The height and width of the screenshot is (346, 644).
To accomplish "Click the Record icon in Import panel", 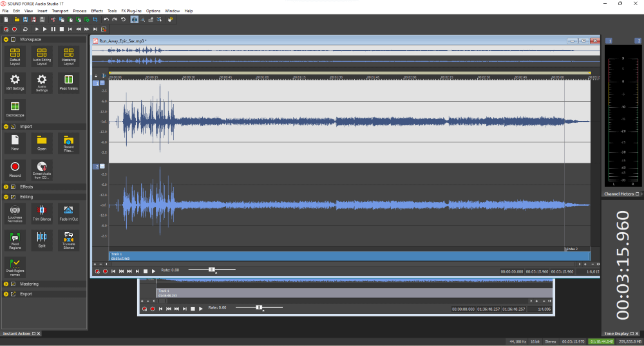I will coord(15,170).
